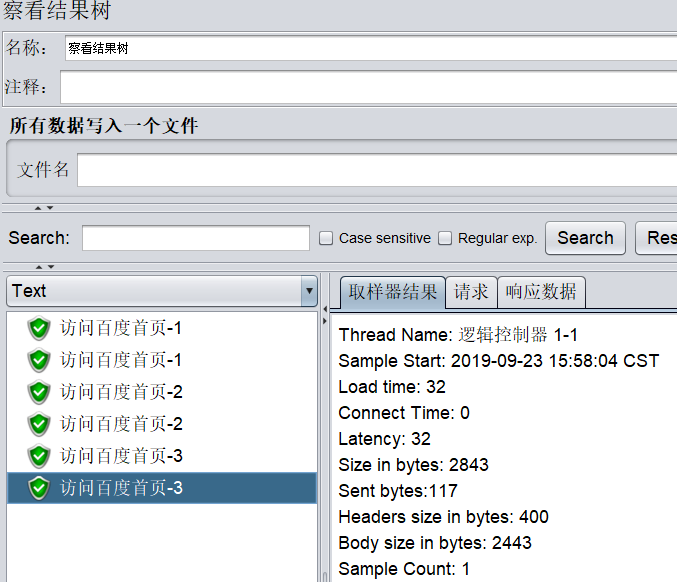The image size is (677, 582).
Task: Click the Latency: 32 line
Action: coord(384,439)
